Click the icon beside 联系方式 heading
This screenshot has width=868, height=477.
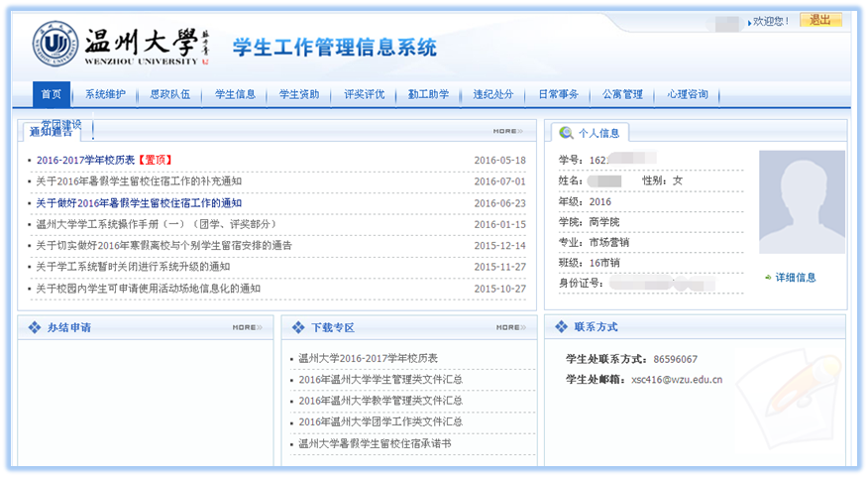click(x=561, y=326)
